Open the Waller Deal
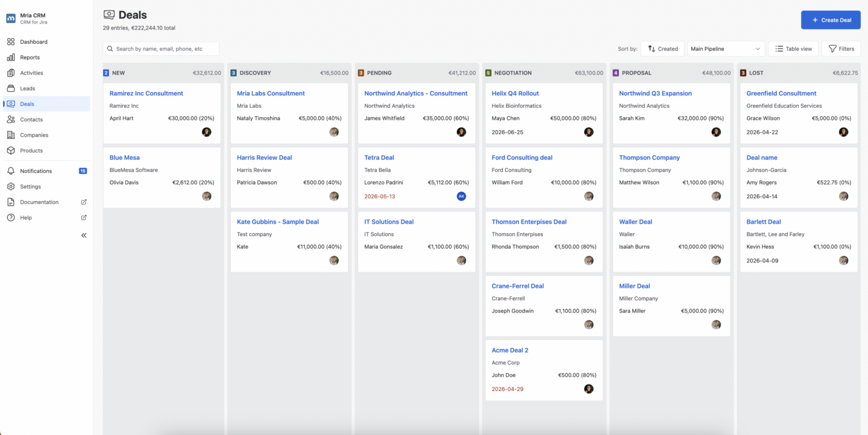 (635, 222)
